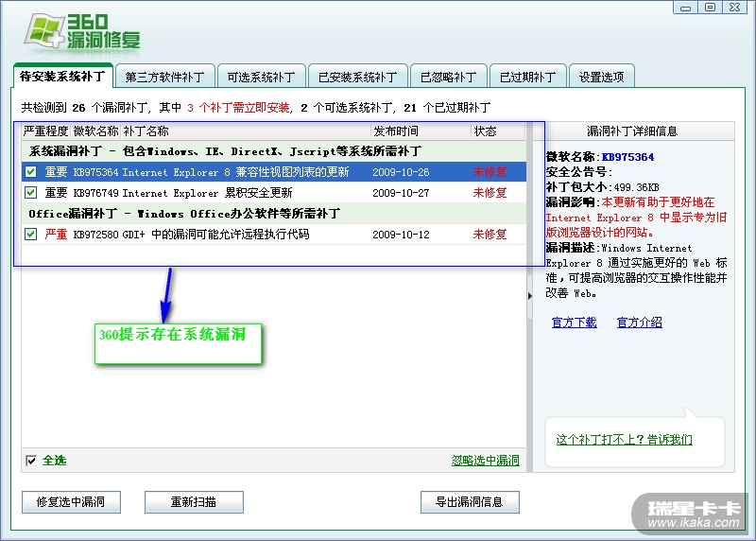The image size is (756, 541).
Task: Click the 修复选中漏洞 button
Action: [x=71, y=502]
